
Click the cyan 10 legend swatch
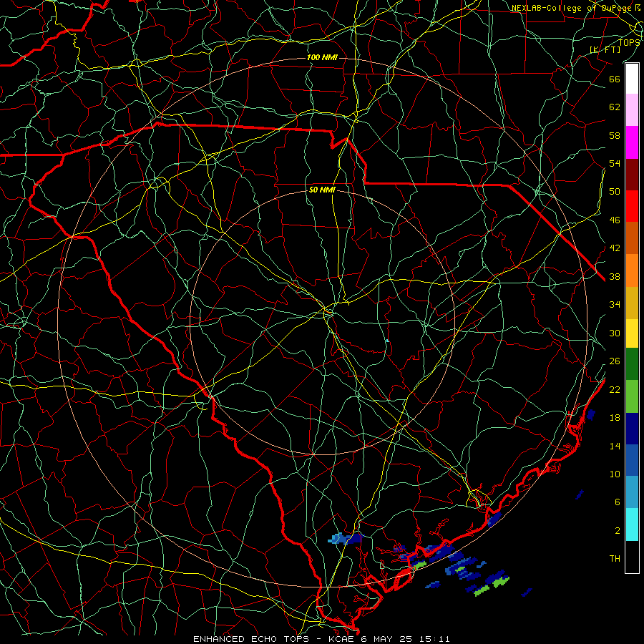(x=633, y=525)
